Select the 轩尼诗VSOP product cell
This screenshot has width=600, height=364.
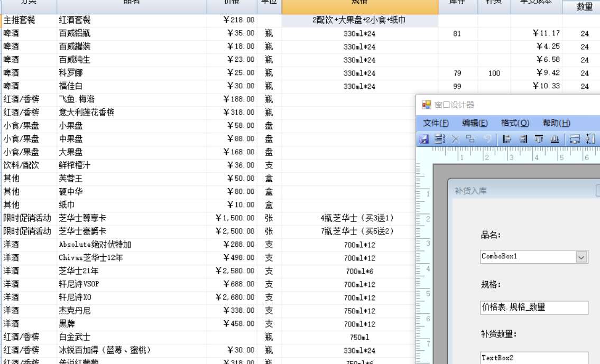[x=132, y=284]
